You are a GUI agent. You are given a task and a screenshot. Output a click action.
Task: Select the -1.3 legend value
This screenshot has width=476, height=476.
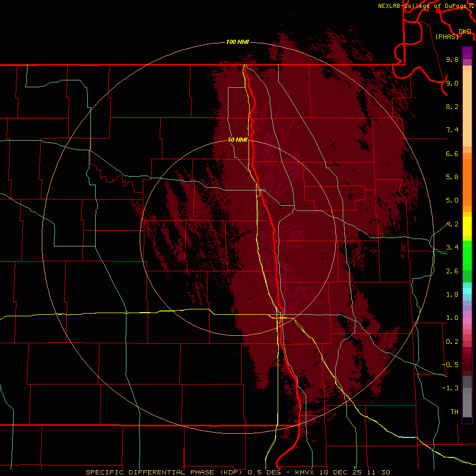coord(450,388)
